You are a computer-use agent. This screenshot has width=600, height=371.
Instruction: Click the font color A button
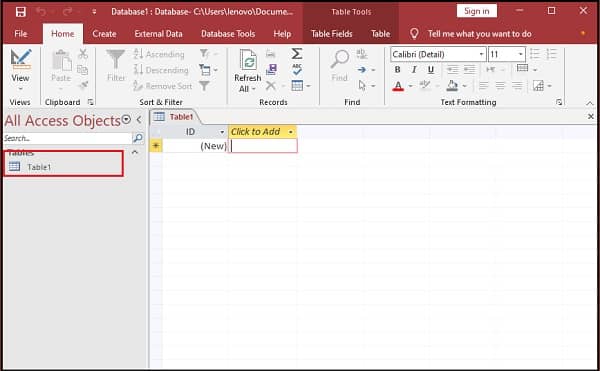398,86
